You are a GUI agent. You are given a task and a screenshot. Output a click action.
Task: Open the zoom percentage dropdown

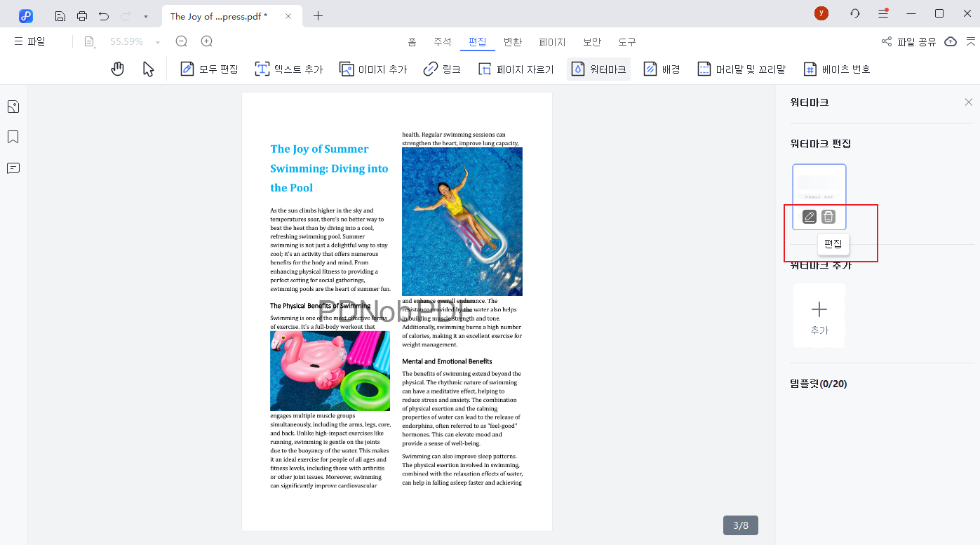coord(158,42)
